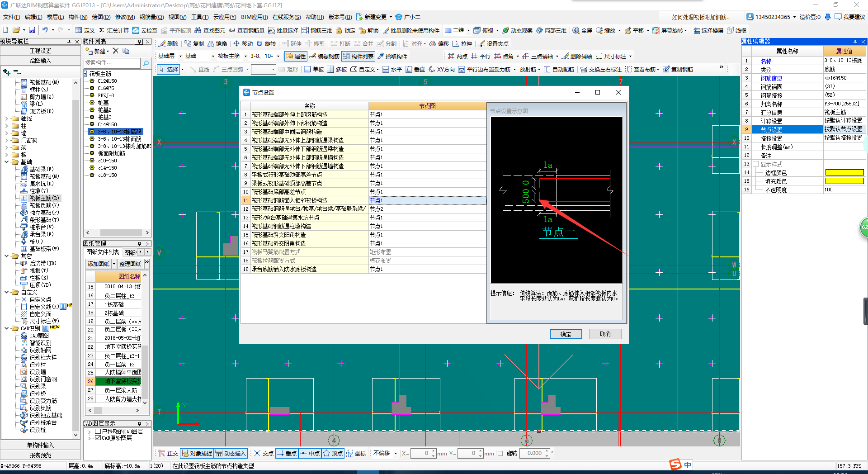Click the 锁定 lock tool
The width and height of the screenshot is (868, 474).
point(345,30)
